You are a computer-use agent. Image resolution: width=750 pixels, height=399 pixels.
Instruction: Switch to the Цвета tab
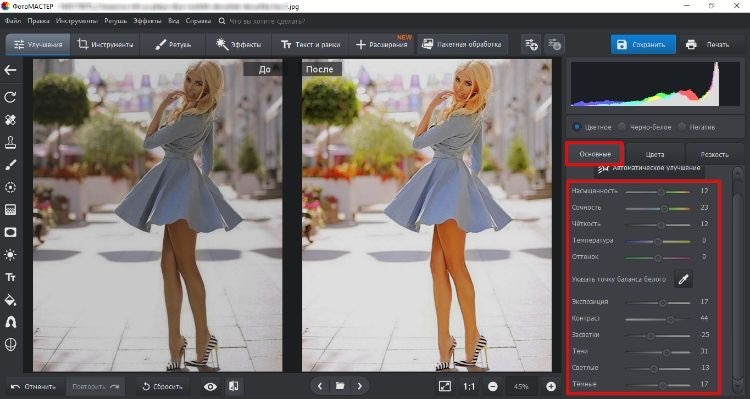[655, 154]
